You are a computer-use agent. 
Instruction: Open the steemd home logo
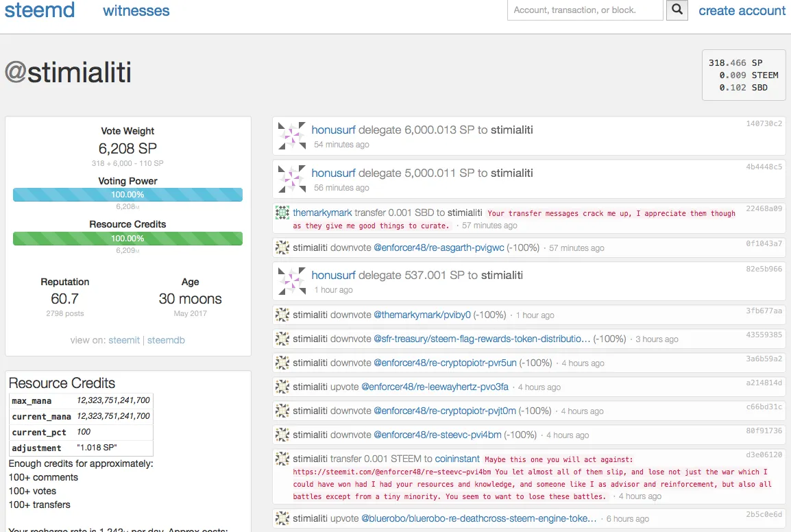tap(40, 10)
